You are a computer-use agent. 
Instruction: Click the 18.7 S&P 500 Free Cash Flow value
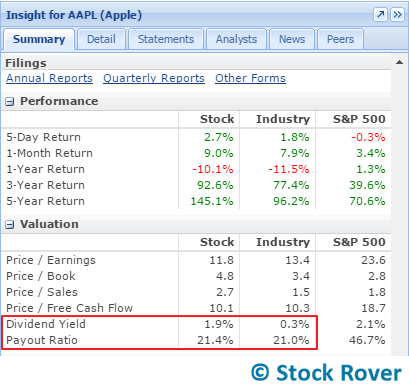pos(373,308)
